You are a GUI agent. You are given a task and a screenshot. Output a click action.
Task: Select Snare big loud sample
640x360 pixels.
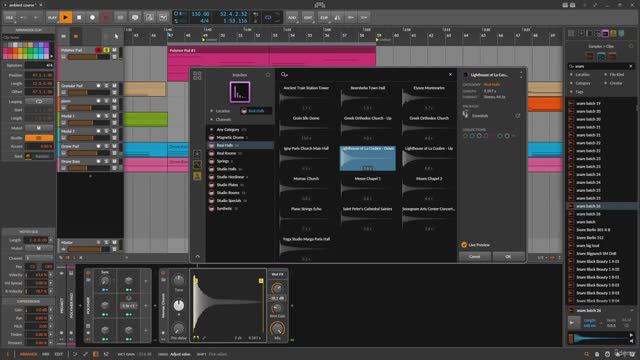click(602, 246)
